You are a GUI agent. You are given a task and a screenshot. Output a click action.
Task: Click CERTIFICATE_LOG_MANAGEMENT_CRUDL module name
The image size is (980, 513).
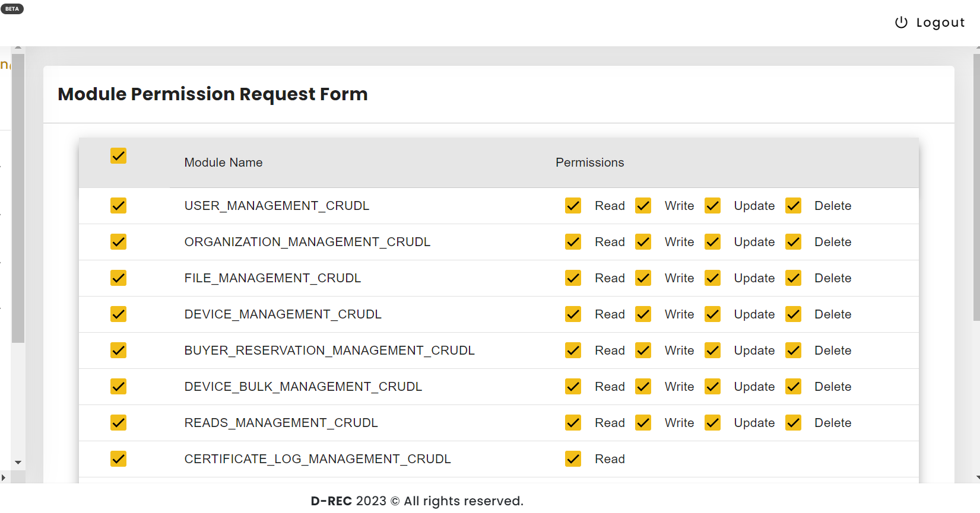[x=318, y=459]
